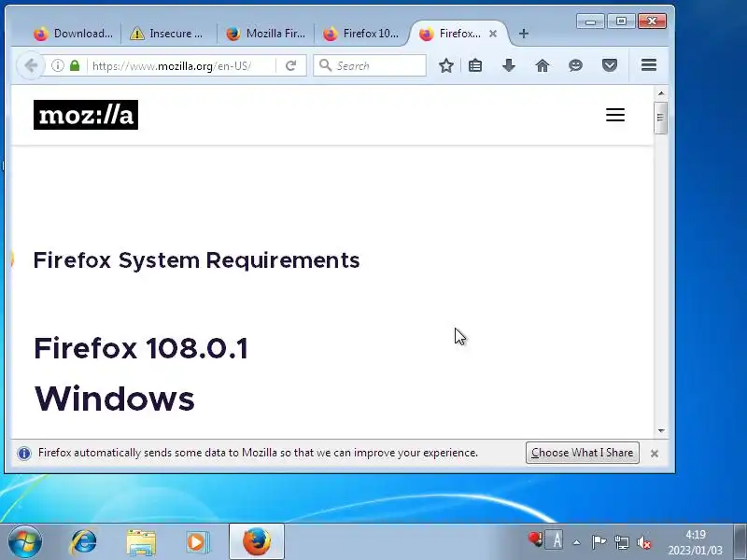Click the page scrollbar up arrow
The height and width of the screenshot is (560, 747).
point(661,92)
